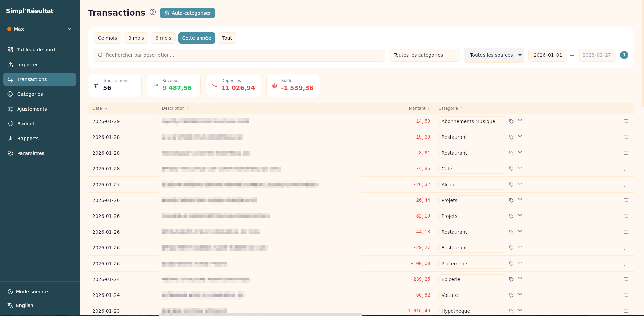Click the Auto-catégoriser button
Image resolution: width=644 pixels, height=316 pixels.
[187, 13]
